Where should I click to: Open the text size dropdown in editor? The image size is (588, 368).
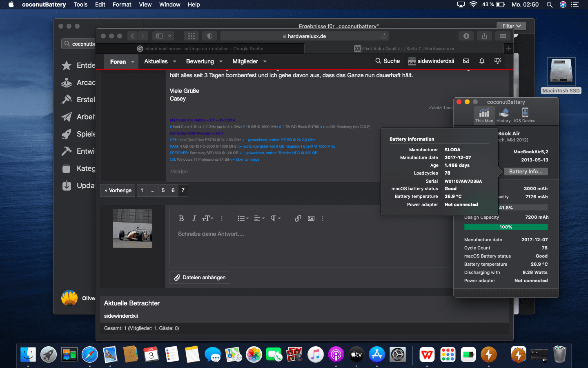pyautogui.click(x=207, y=218)
